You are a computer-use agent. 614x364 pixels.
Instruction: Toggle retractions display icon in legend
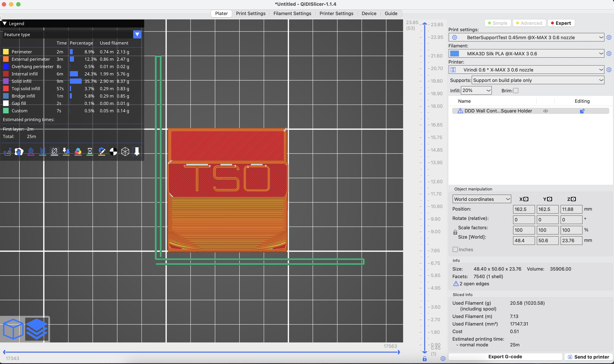[x=31, y=152]
